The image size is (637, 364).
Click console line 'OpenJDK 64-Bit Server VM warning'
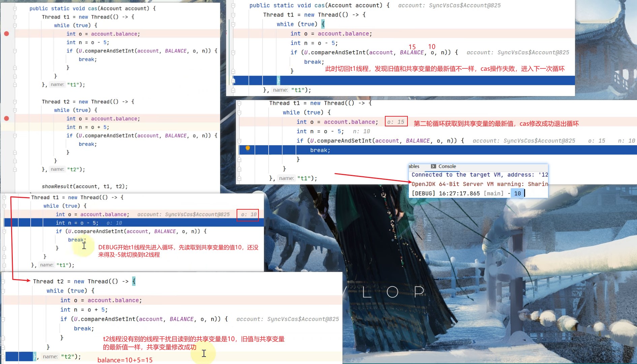coord(480,184)
